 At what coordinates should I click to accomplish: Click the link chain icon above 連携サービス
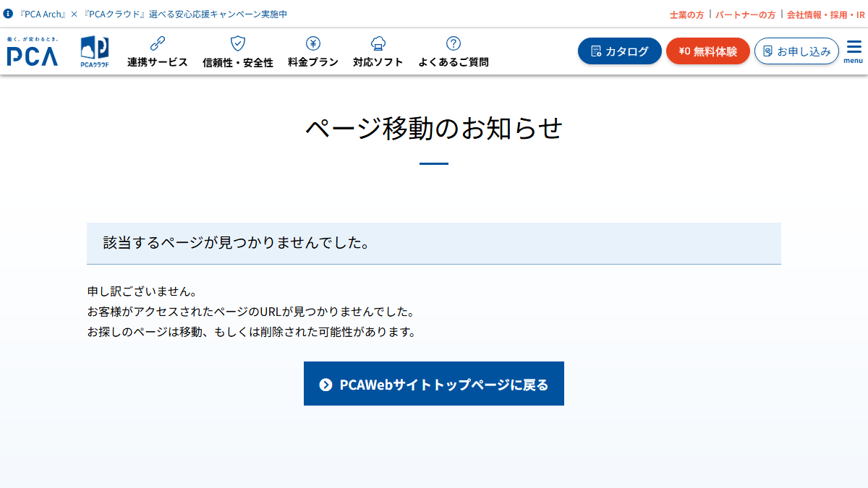click(x=158, y=43)
